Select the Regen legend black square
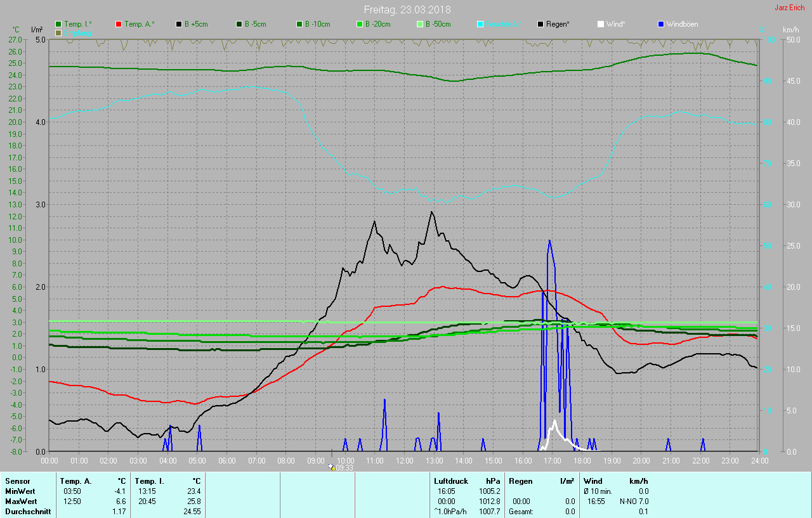This screenshot has width=812, height=518. coord(540,24)
